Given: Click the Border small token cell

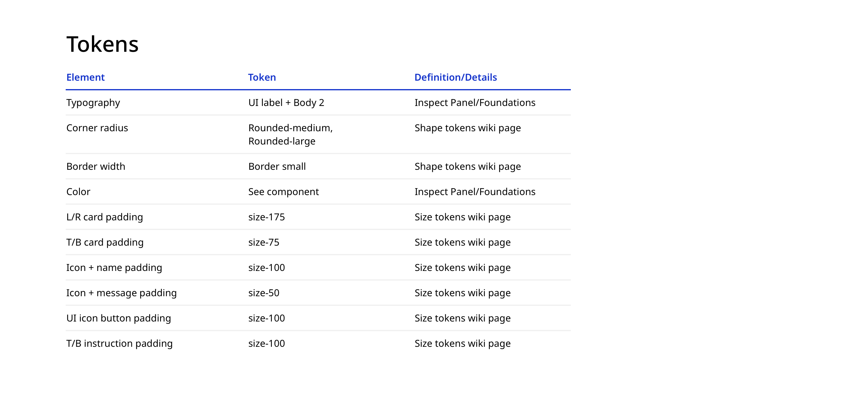Looking at the screenshot, I should coord(277,166).
